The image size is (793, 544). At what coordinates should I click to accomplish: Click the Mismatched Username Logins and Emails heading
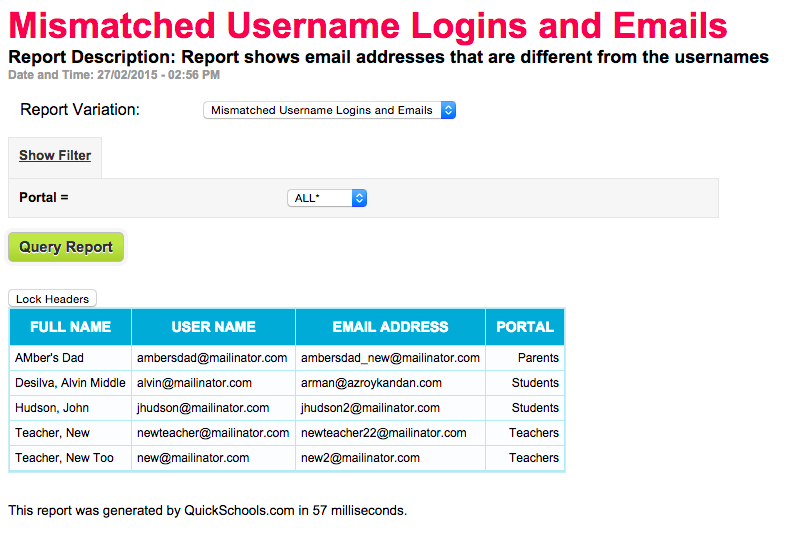368,26
